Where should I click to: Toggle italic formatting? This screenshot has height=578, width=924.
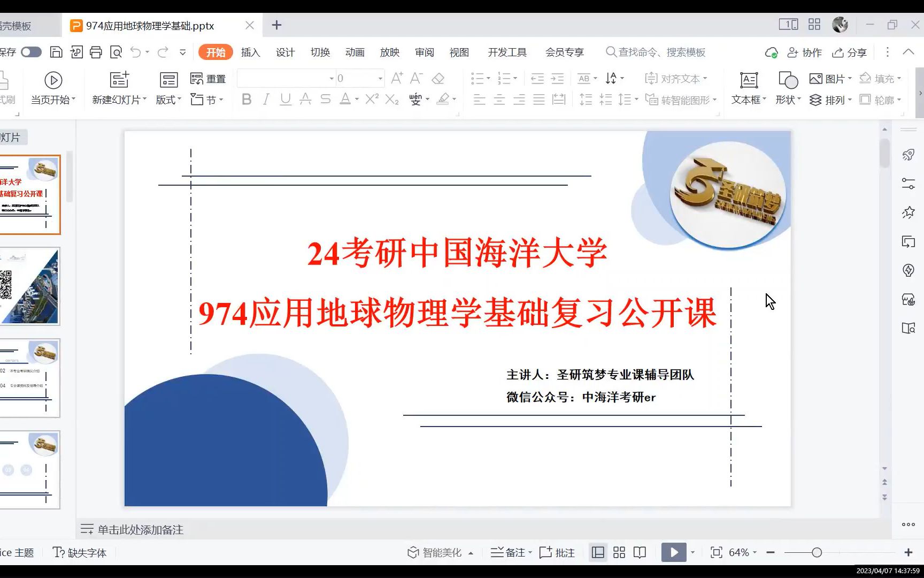click(266, 99)
